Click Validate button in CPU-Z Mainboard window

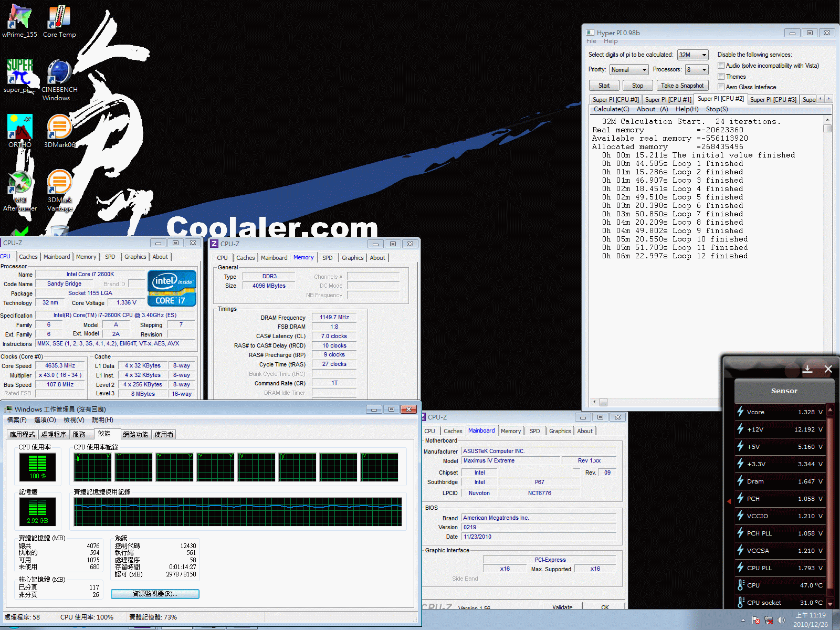point(562,606)
